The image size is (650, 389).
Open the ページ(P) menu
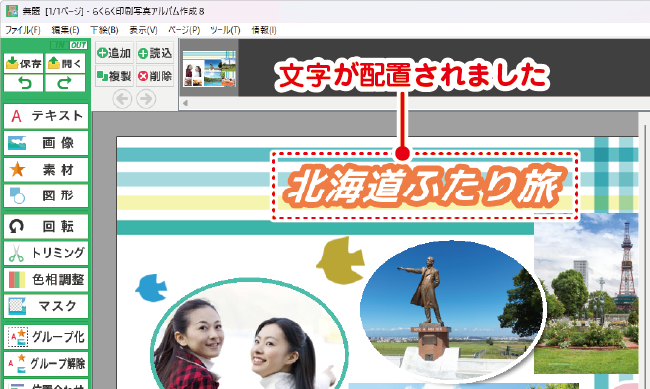(x=184, y=30)
